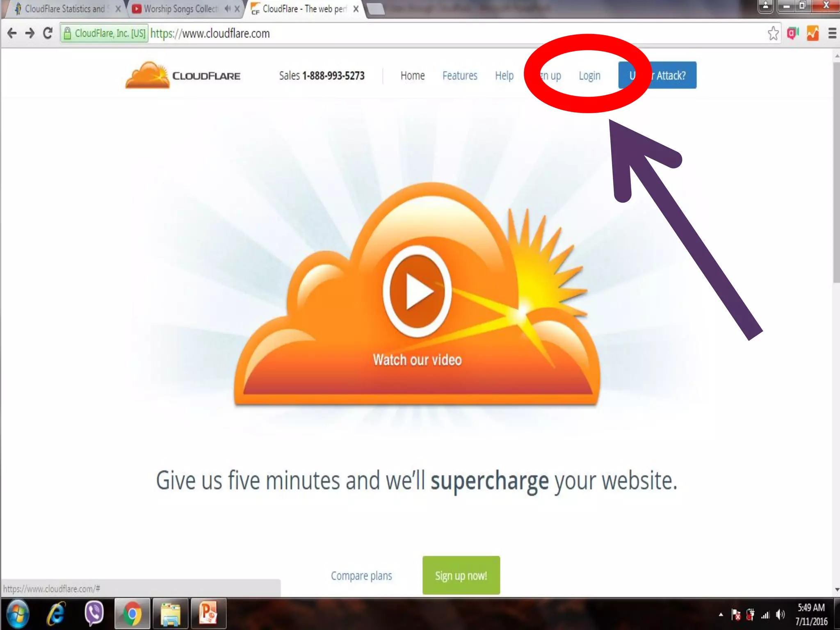Open Viber from the taskbar
Image resolution: width=840 pixels, height=630 pixels.
click(94, 614)
